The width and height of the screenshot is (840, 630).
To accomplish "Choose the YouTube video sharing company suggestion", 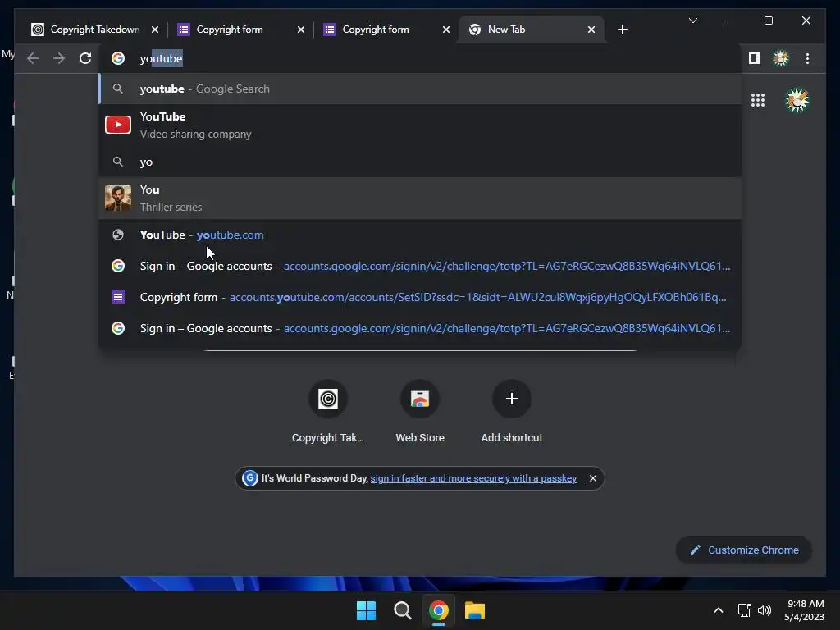I will click(x=421, y=125).
